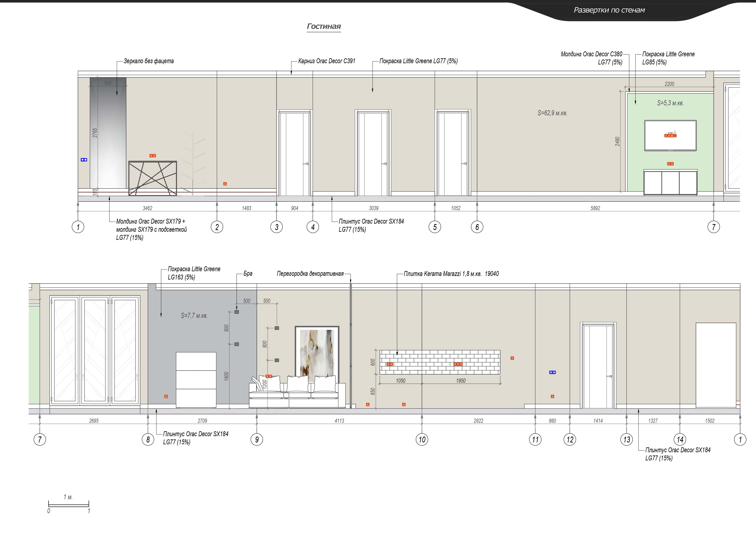Select the '1050' tile dimension
756x534 pixels.
pos(401,381)
